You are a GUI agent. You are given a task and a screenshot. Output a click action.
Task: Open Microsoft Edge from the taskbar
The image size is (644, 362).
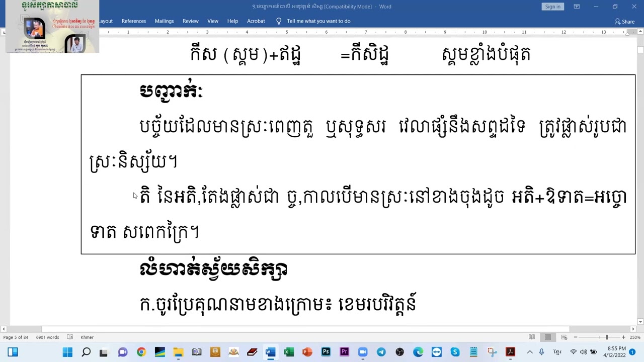[x=418, y=352]
